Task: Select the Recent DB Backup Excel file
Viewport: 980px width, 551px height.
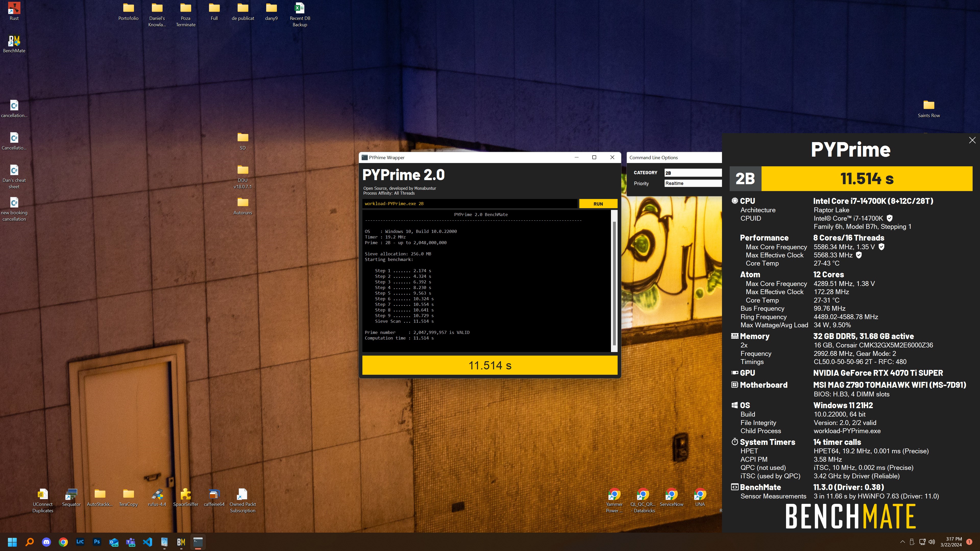Action: pyautogui.click(x=300, y=15)
